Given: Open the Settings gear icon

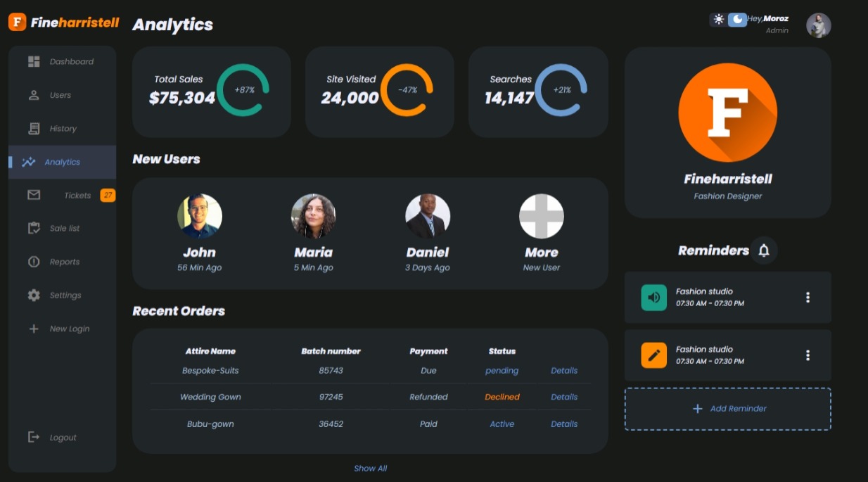Looking at the screenshot, I should coord(34,295).
